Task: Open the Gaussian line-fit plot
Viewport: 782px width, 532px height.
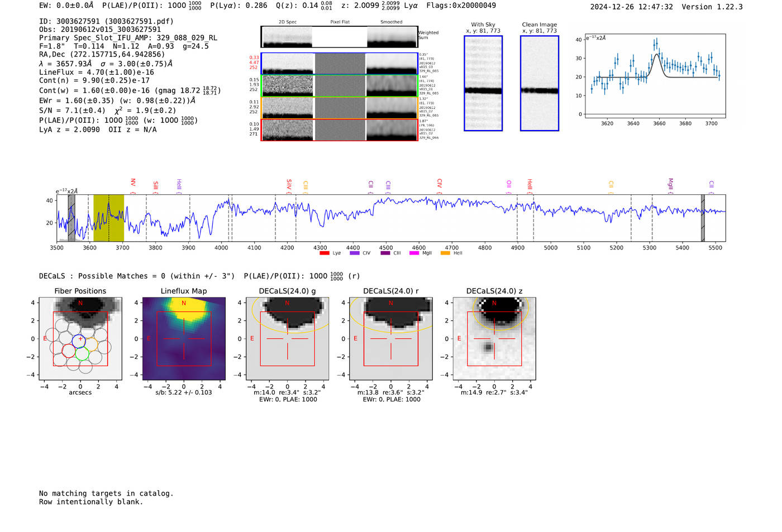Action: 655,76
